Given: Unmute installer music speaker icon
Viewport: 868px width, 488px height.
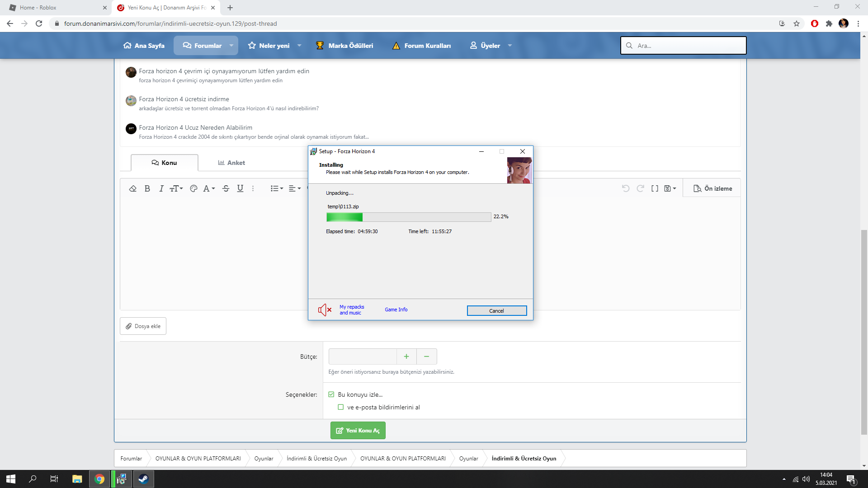Looking at the screenshot, I should click(325, 310).
